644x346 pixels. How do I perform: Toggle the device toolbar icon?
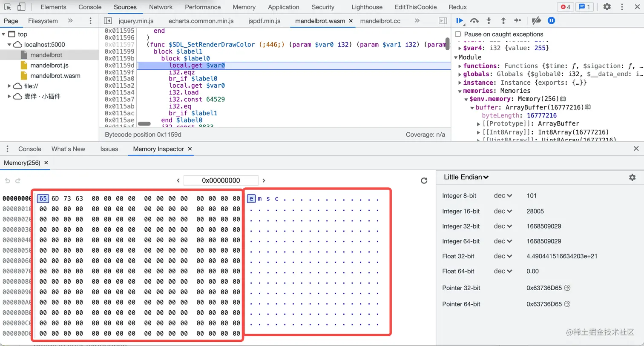click(x=21, y=7)
